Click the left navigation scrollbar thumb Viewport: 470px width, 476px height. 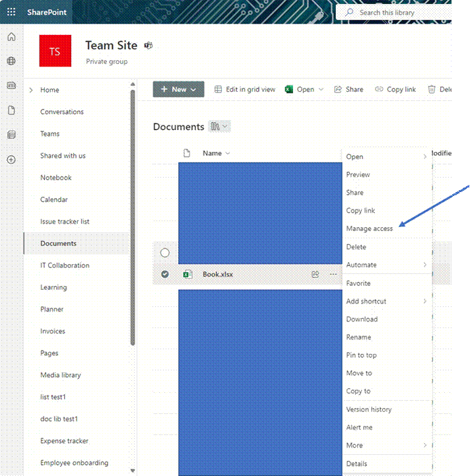pos(133,217)
